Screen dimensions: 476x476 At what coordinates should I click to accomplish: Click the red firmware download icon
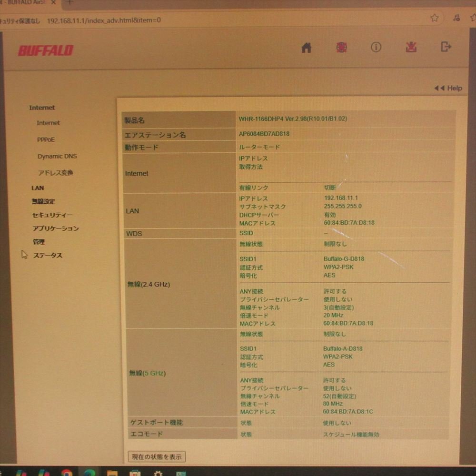pyautogui.click(x=411, y=47)
